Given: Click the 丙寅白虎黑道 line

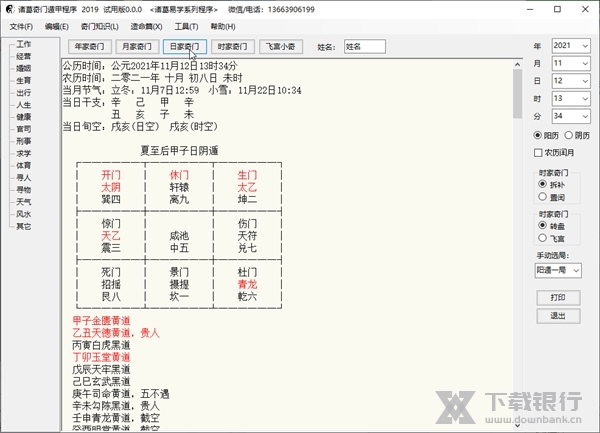Looking at the screenshot, I should pos(101,345).
